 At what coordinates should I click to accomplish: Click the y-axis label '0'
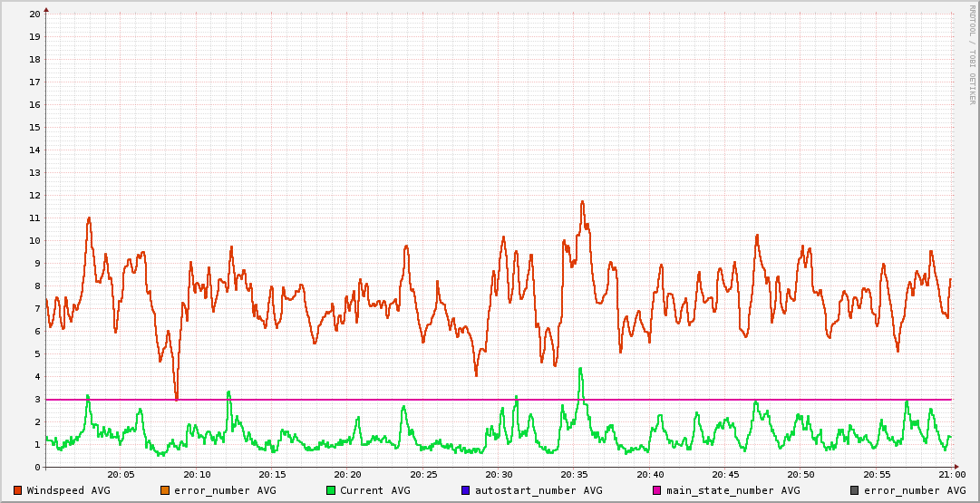click(x=38, y=467)
